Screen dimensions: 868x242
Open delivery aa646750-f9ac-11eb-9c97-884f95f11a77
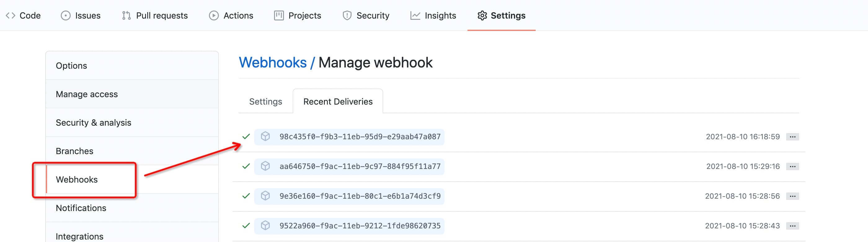pos(349,166)
